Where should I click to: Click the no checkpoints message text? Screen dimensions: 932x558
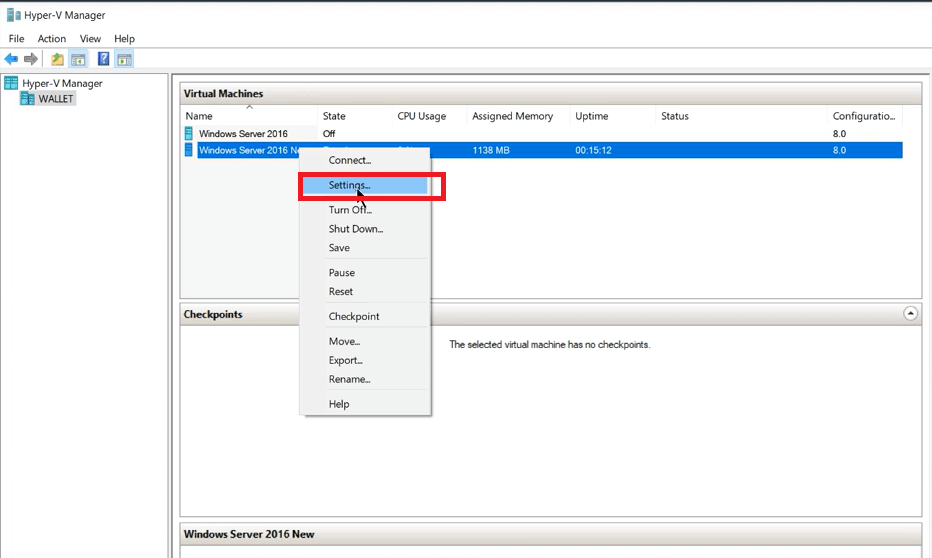pyautogui.click(x=550, y=345)
